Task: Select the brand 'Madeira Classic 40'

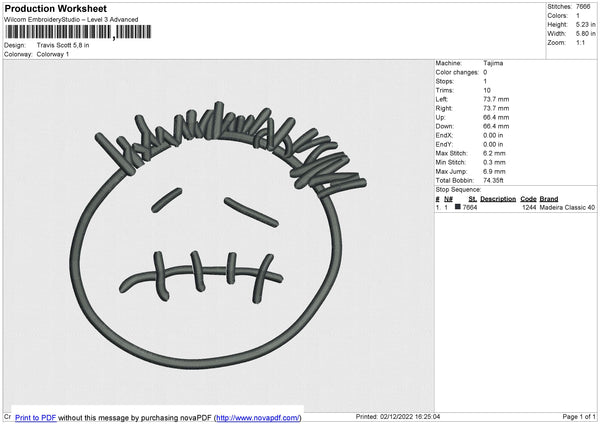Action: [567, 207]
